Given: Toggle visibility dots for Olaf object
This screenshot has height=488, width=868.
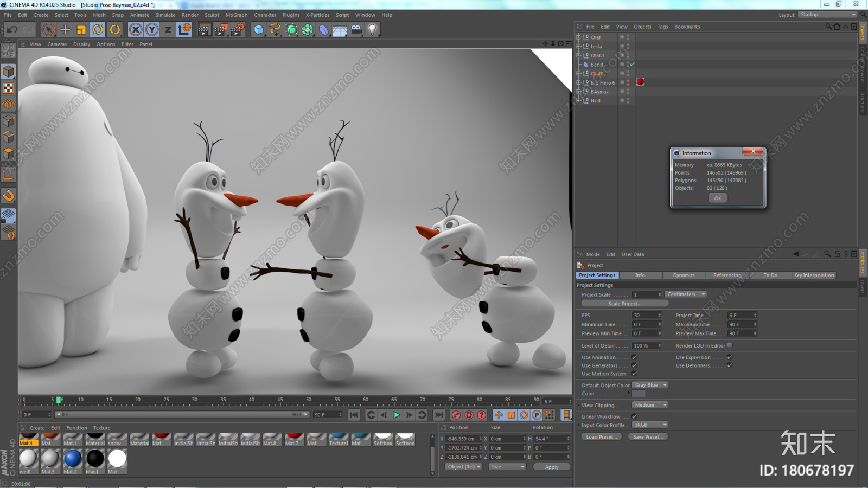Looking at the screenshot, I should (628, 37).
